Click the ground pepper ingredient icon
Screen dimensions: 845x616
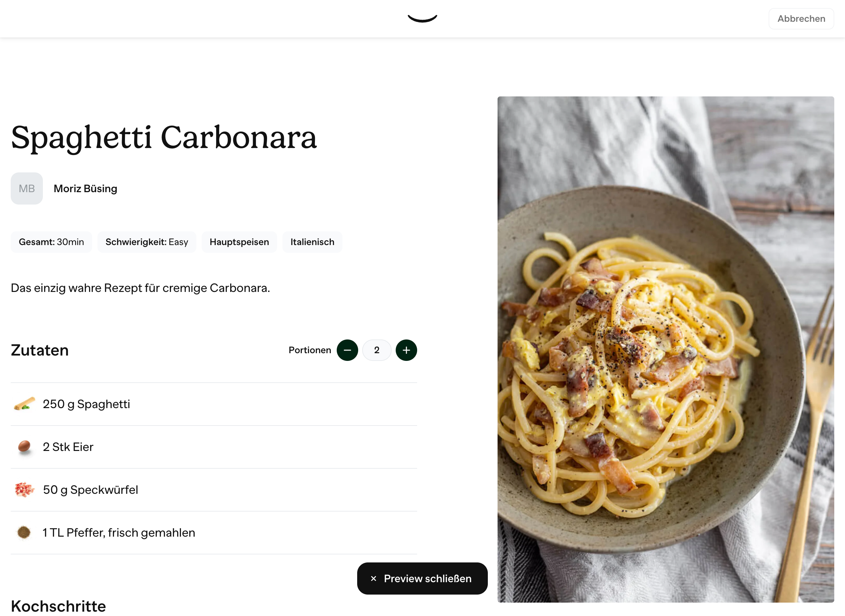pos(24,533)
